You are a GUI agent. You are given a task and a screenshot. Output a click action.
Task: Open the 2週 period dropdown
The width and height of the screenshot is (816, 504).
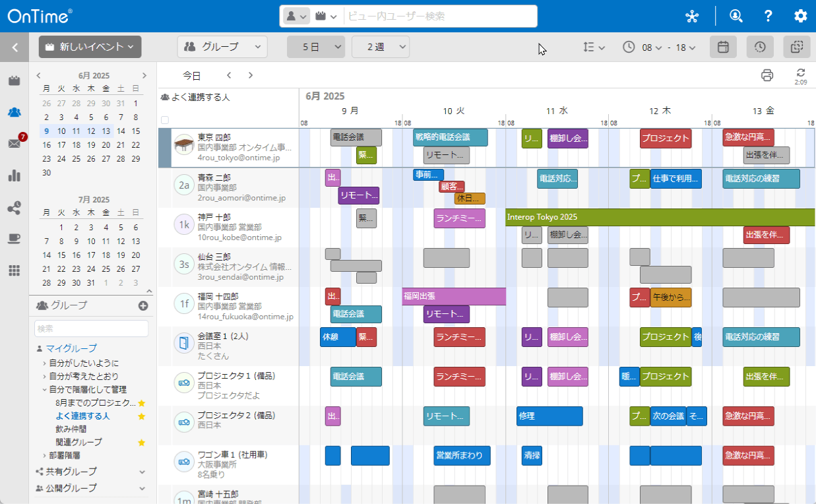381,47
